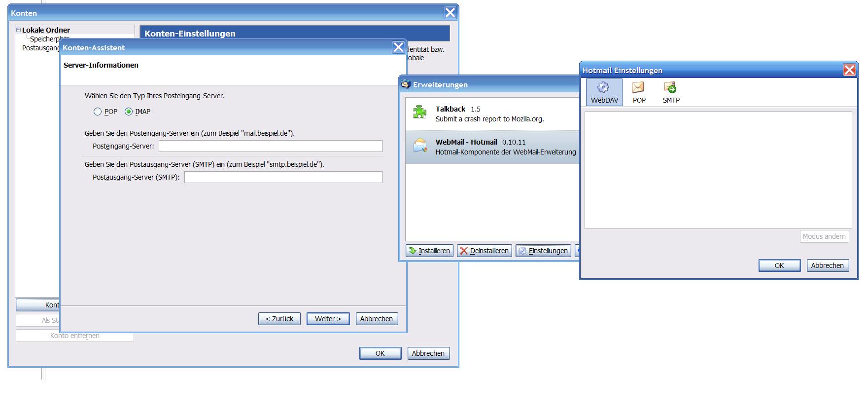
Task: Click Abbrechen in Hotmail Einstellungen
Action: (828, 265)
